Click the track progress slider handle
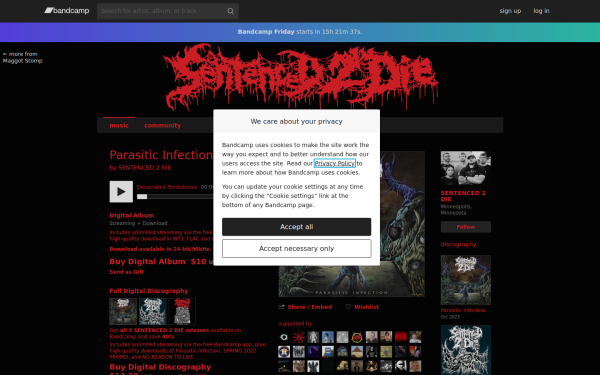This screenshot has height=375, width=600. [x=142, y=197]
